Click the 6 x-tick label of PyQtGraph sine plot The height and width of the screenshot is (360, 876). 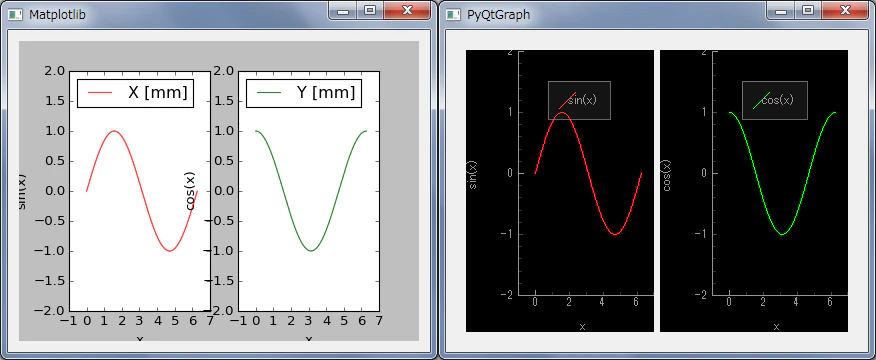pyautogui.click(x=635, y=302)
